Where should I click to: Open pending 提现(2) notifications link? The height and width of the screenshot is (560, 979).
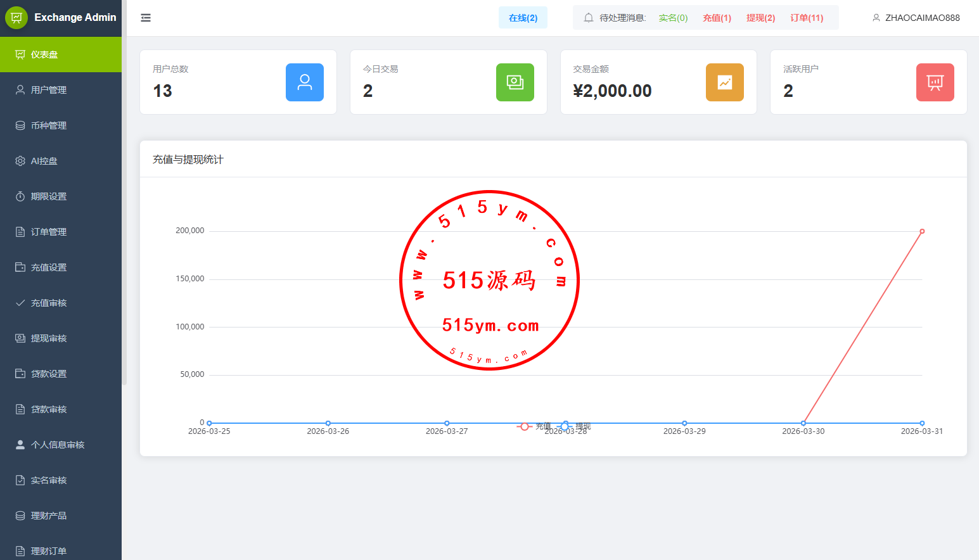pyautogui.click(x=760, y=18)
